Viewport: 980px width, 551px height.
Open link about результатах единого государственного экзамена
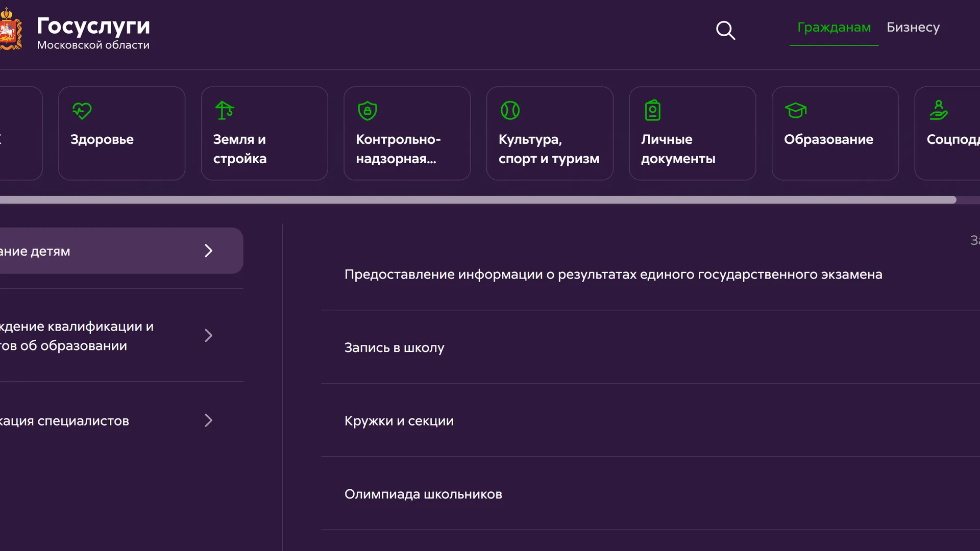pyautogui.click(x=613, y=274)
